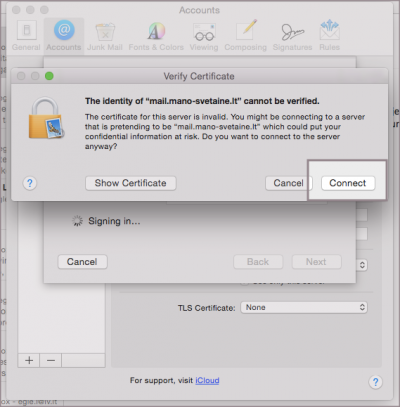Screen dimensions: 400x407
Task: Click the "Verify Certificate" title text
Action: [199, 76]
